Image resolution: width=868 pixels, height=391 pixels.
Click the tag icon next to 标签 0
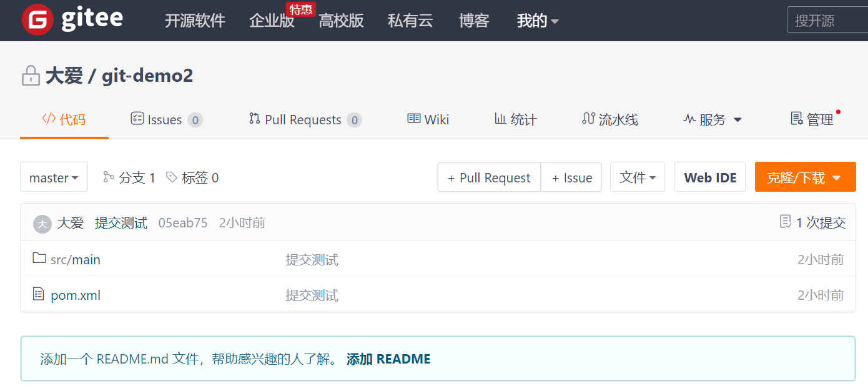click(172, 177)
